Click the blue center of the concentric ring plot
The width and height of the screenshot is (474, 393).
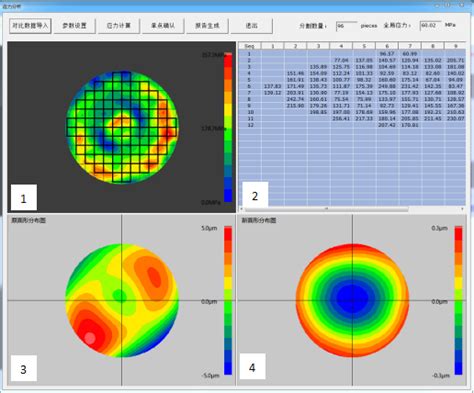coord(352,298)
